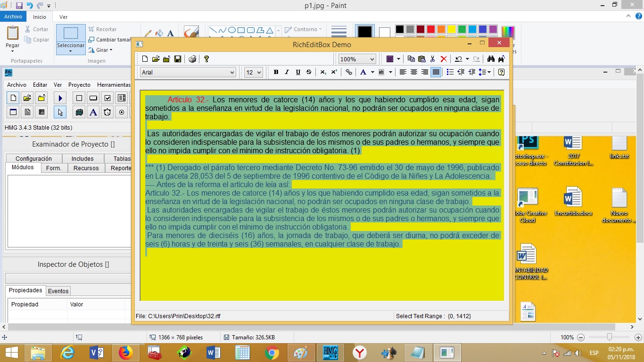Open the Proyecto menu in HMG
Screen dimensions: 644x362
pos(79,85)
